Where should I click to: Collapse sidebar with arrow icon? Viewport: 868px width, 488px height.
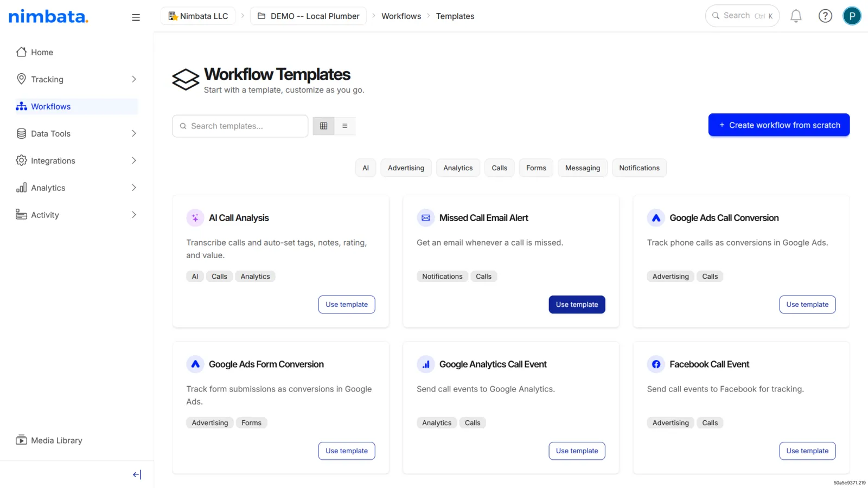tap(137, 474)
